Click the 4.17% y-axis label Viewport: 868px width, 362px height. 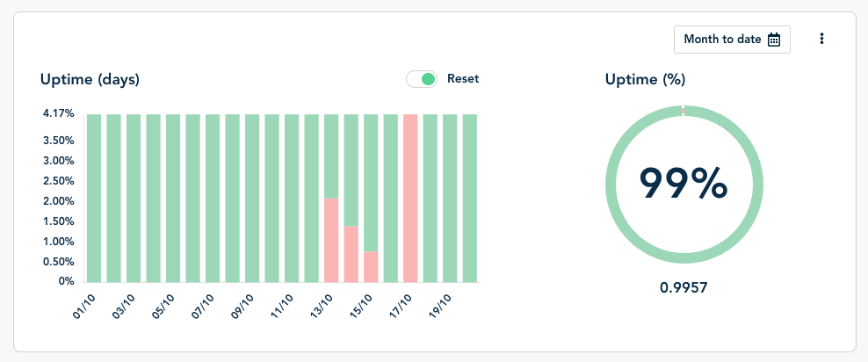pyautogui.click(x=57, y=113)
